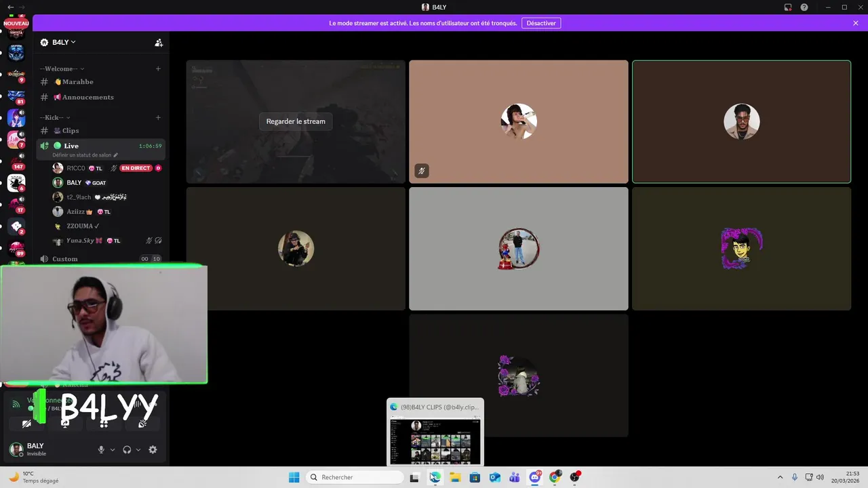Select the red-ring avatar participant tile

(x=519, y=249)
